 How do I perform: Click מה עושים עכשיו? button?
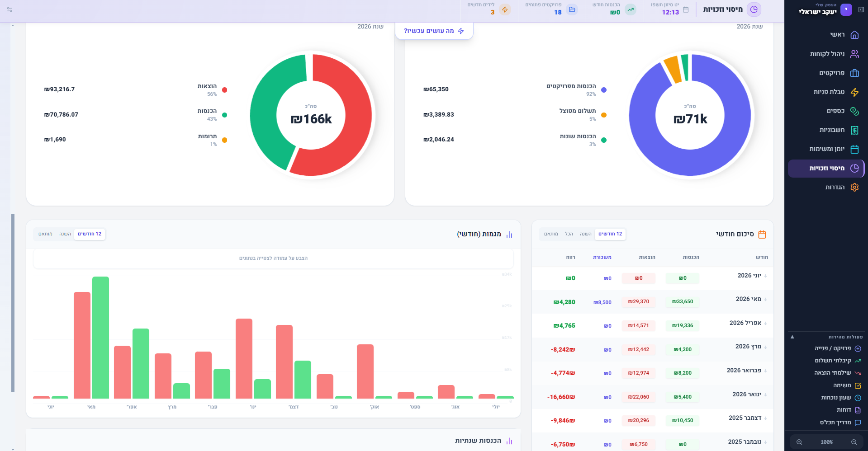(x=434, y=31)
